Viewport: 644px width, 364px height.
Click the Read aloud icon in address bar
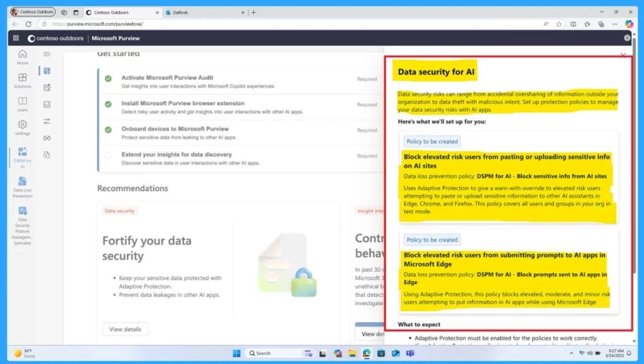point(546,25)
